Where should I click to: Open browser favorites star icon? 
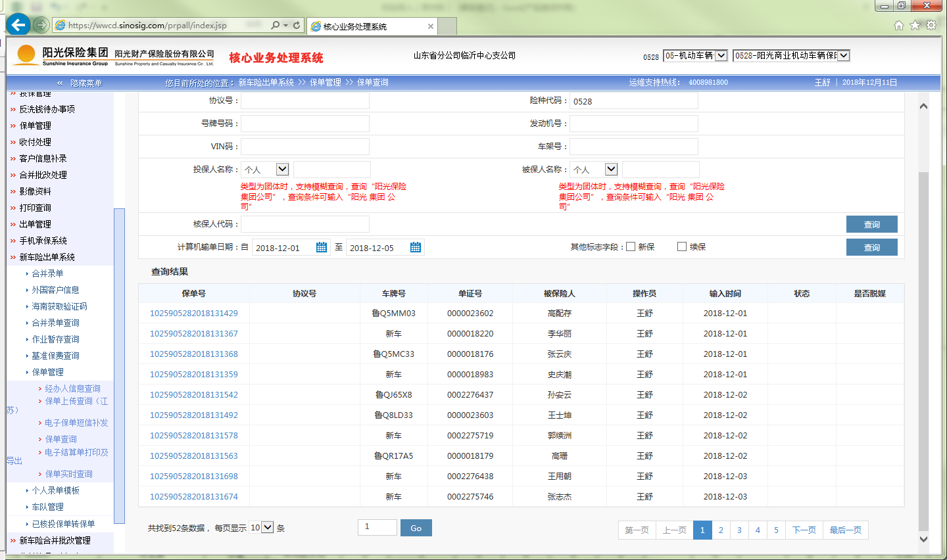[x=915, y=25]
